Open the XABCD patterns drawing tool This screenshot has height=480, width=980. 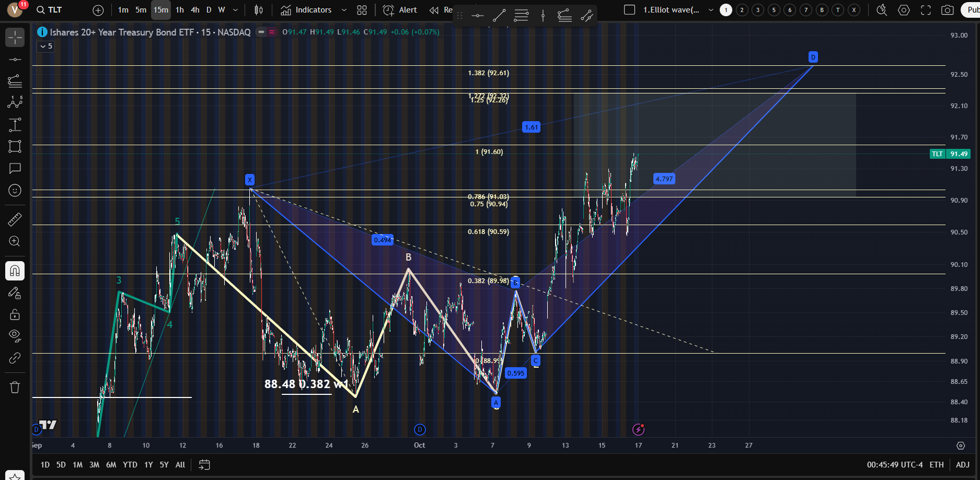pyautogui.click(x=15, y=102)
